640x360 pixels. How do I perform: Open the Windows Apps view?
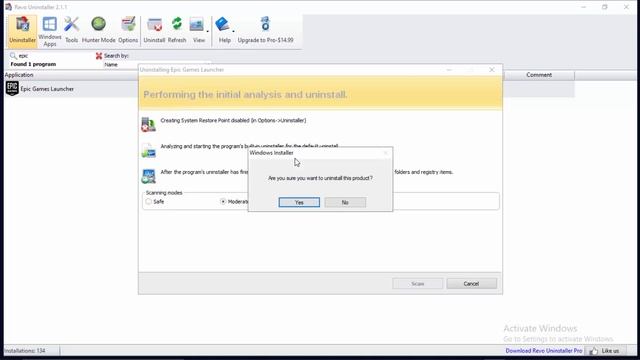pyautogui.click(x=50, y=31)
